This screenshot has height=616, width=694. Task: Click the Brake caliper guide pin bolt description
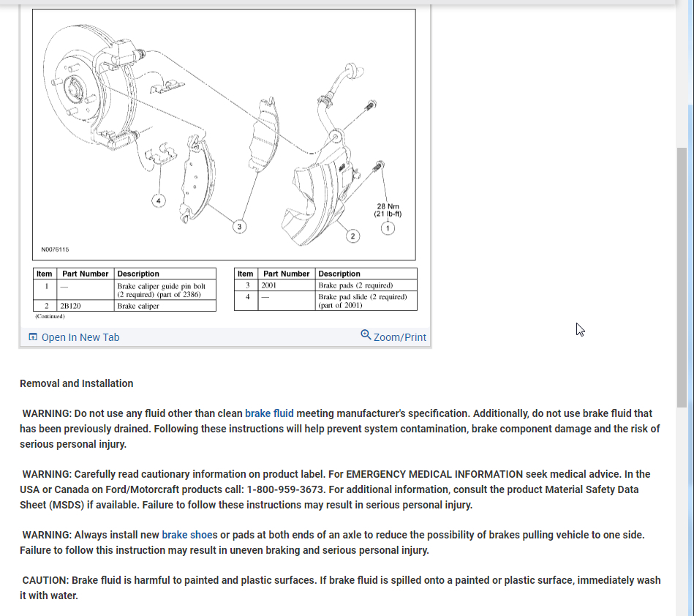(x=162, y=290)
